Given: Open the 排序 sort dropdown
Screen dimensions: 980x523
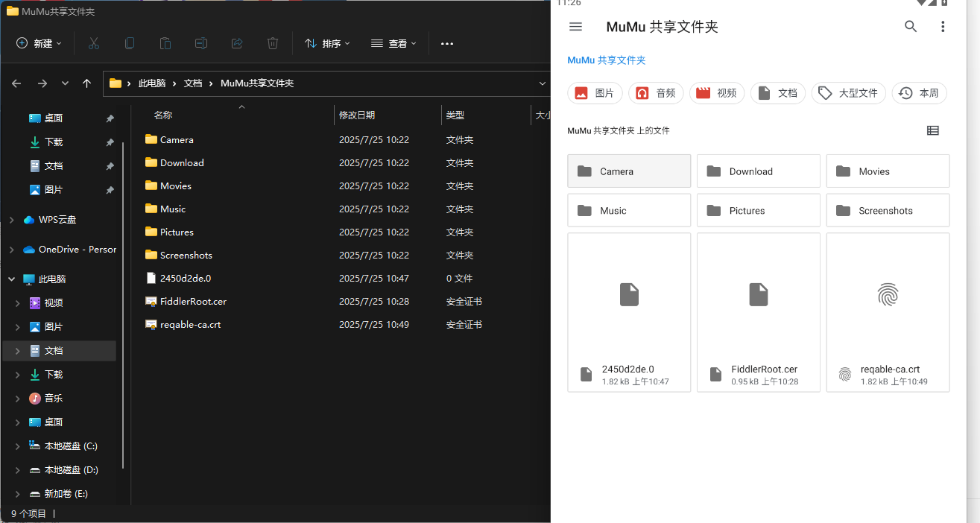Looking at the screenshot, I should click(327, 43).
